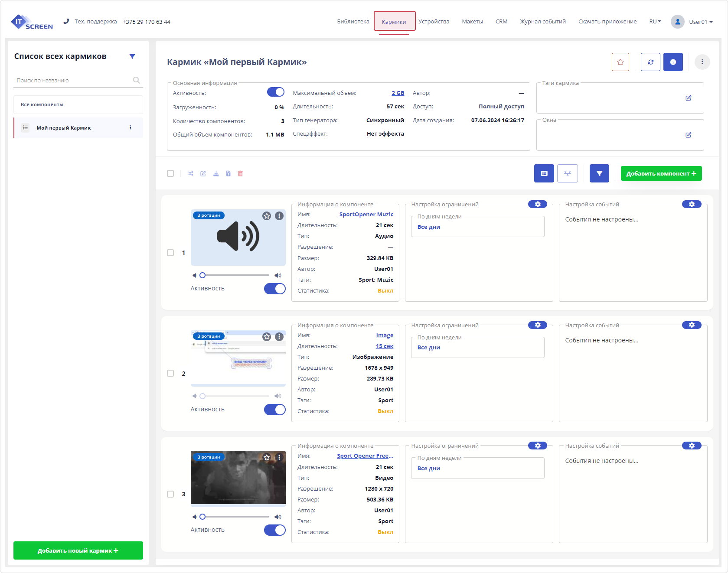Toggle Активность switch for component 3
Image resolution: width=728 pixels, height=573 pixels.
pyautogui.click(x=275, y=530)
